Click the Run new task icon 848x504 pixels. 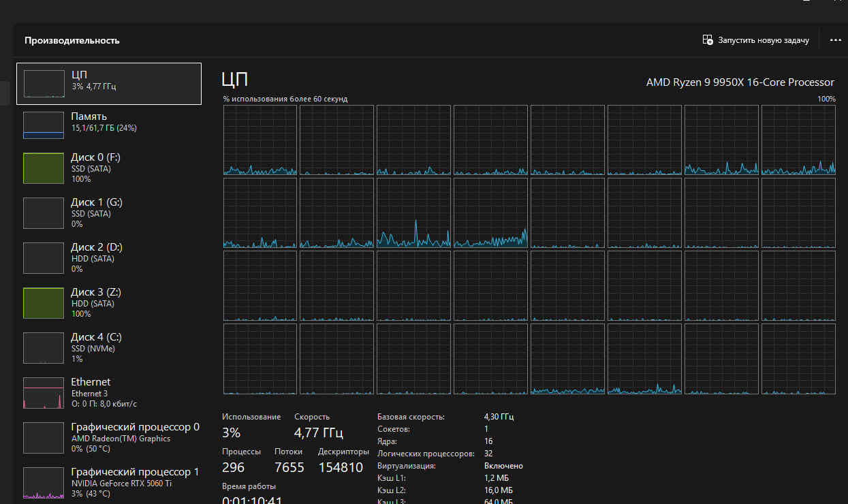tap(708, 40)
